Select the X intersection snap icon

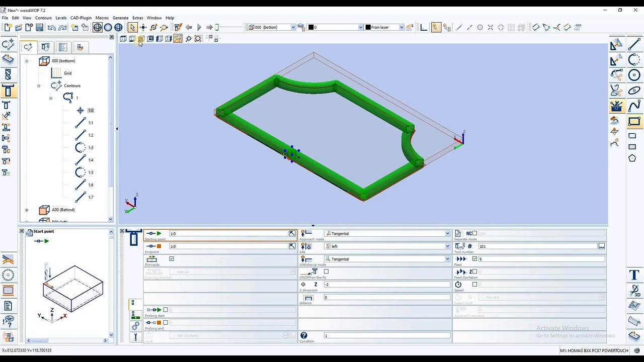tap(491, 27)
